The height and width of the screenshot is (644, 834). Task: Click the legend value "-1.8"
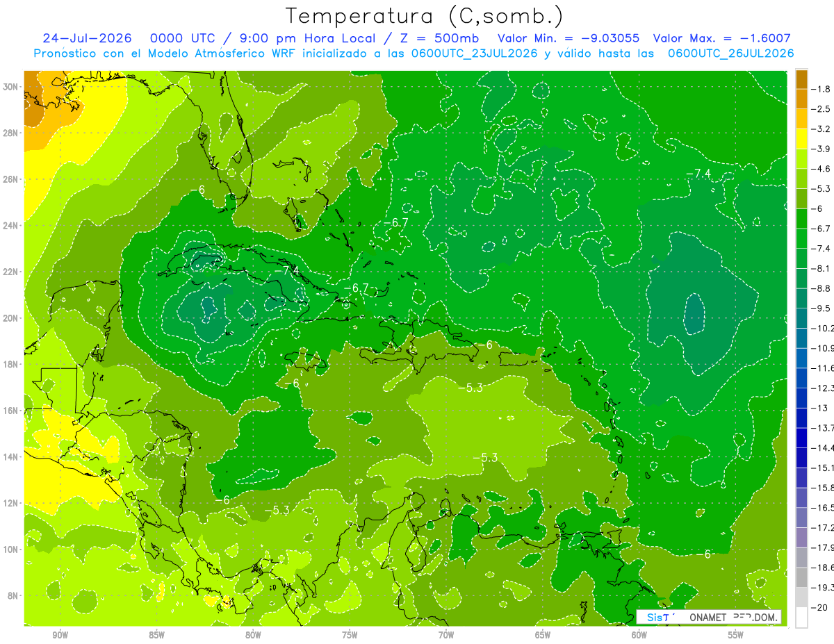coord(821,89)
